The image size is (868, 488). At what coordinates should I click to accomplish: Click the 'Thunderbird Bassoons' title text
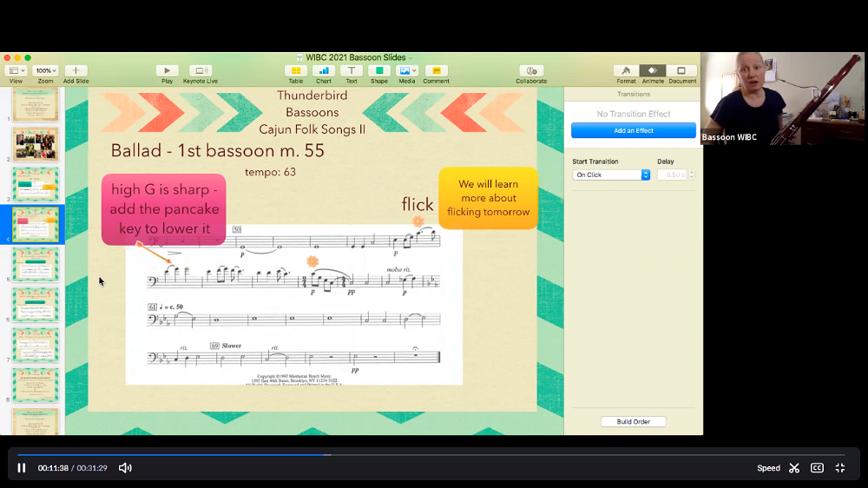312,103
